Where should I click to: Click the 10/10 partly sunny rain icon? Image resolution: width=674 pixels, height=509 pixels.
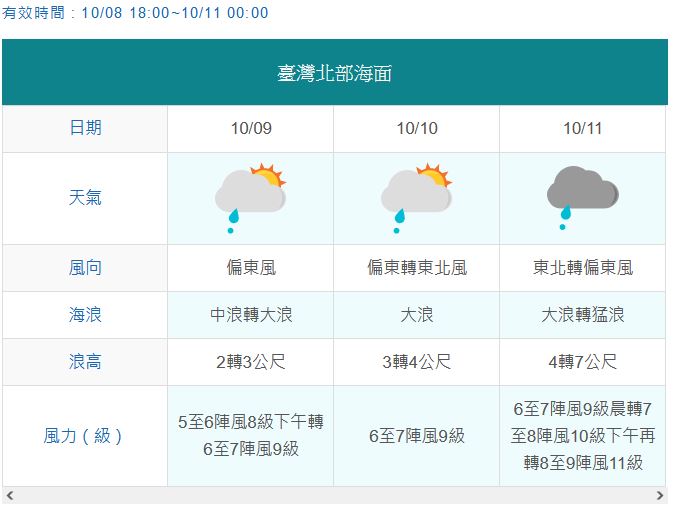(417, 198)
